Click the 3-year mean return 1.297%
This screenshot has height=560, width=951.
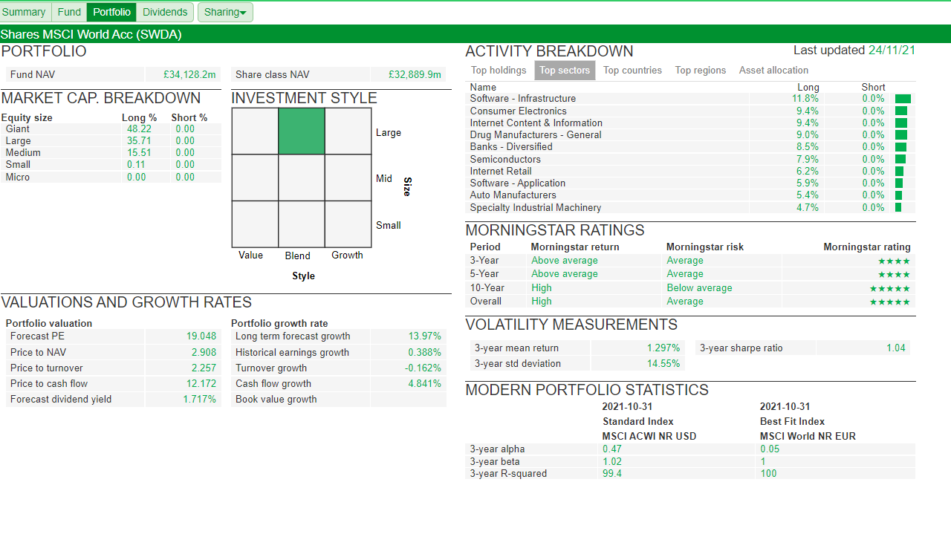[x=663, y=348]
